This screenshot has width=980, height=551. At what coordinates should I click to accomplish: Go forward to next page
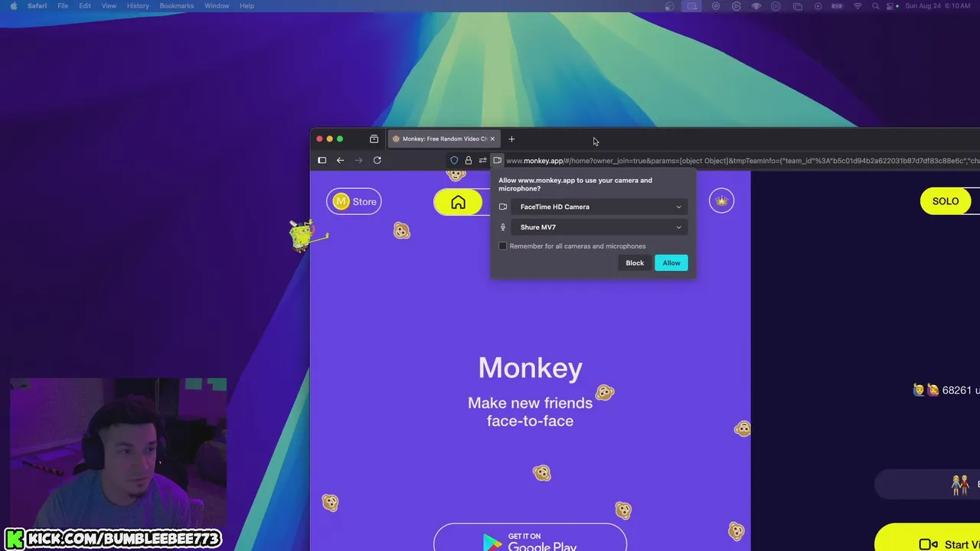(358, 160)
